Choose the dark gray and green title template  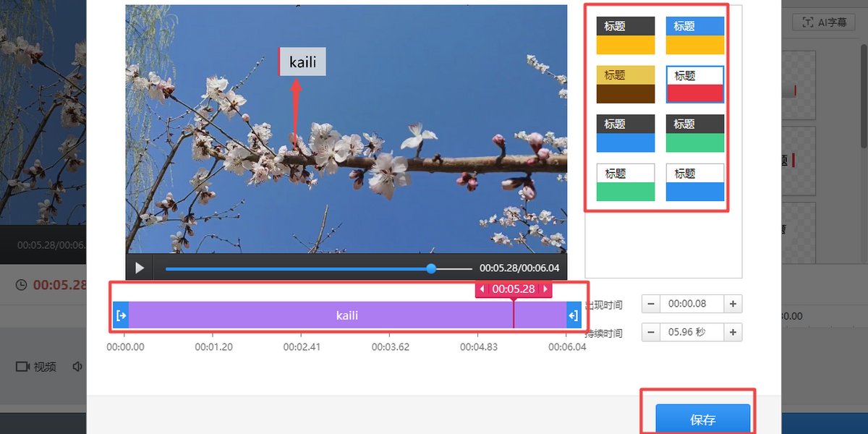[x=694, y=133]
